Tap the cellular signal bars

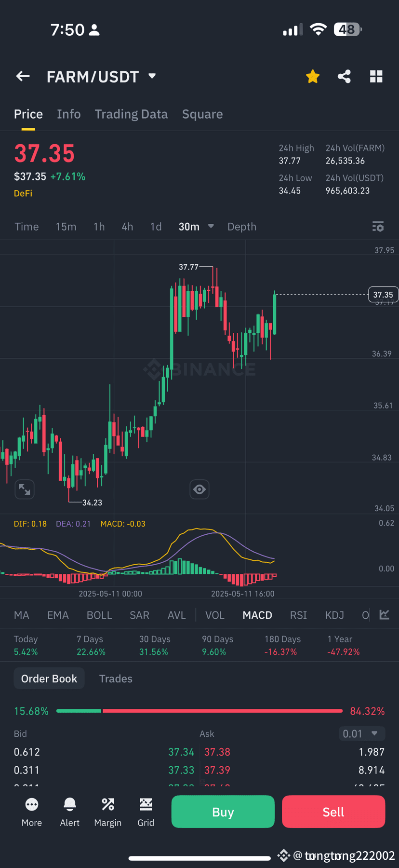[x=293, y=29]
